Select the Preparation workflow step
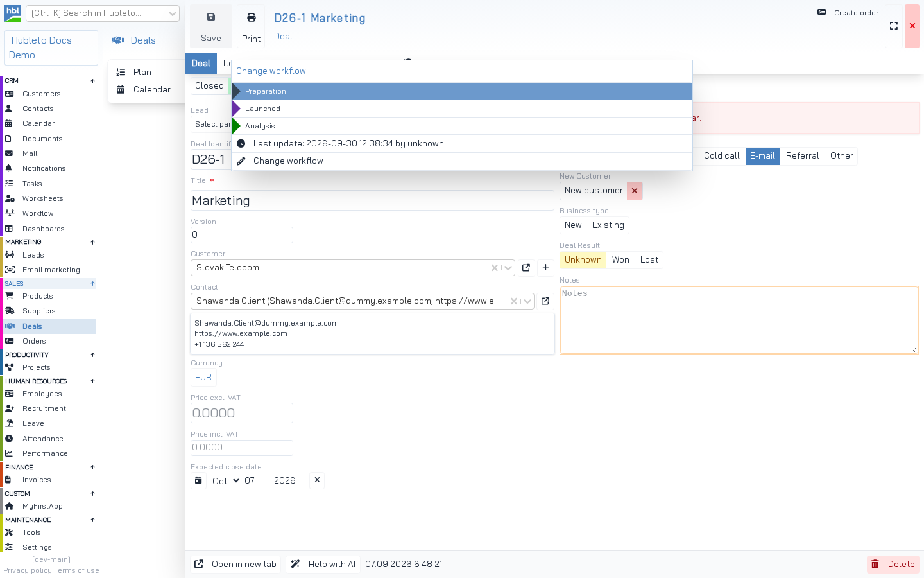The image size is (924, 578). pos(462,91)
